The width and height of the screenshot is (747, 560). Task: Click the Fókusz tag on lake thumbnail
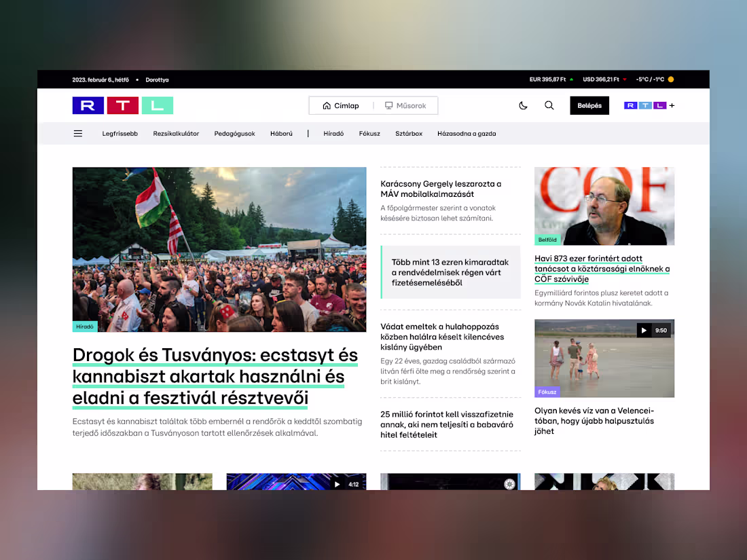pos(547,392)
